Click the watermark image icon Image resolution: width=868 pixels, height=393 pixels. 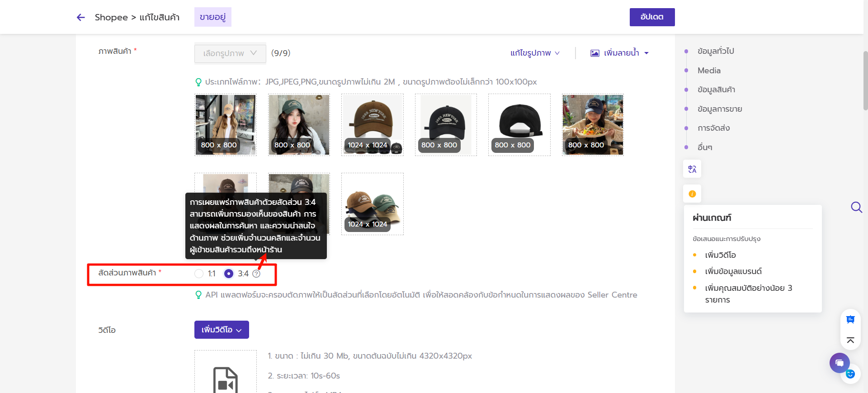click(x=595, y=53)
